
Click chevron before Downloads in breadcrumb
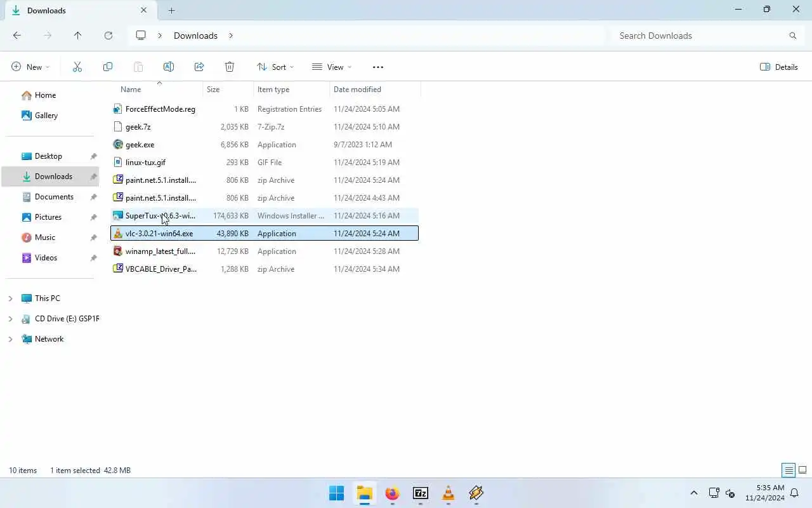click(x=160, y=36)
